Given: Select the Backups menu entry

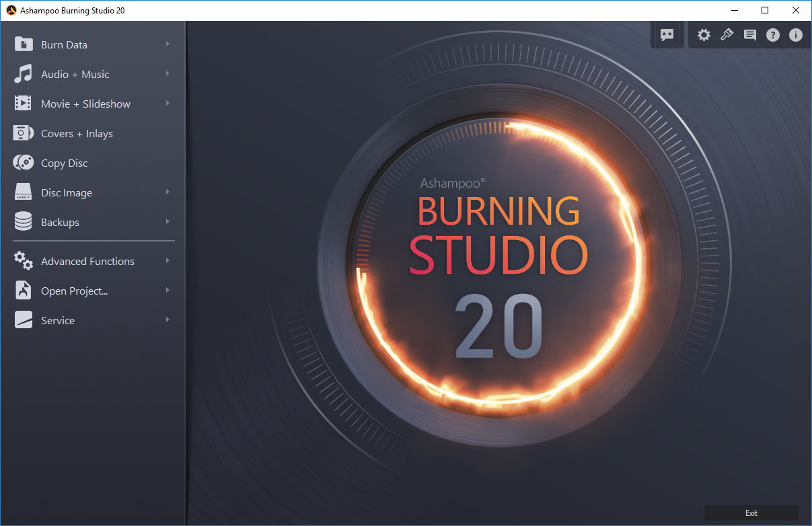Looking at the screenshot, I should tap(93, 222).
